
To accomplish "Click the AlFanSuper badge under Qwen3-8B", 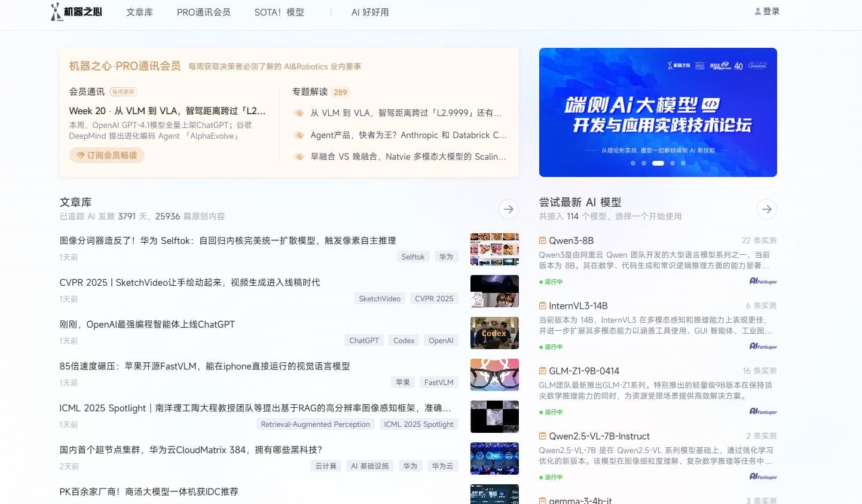I will pos(763,281).
